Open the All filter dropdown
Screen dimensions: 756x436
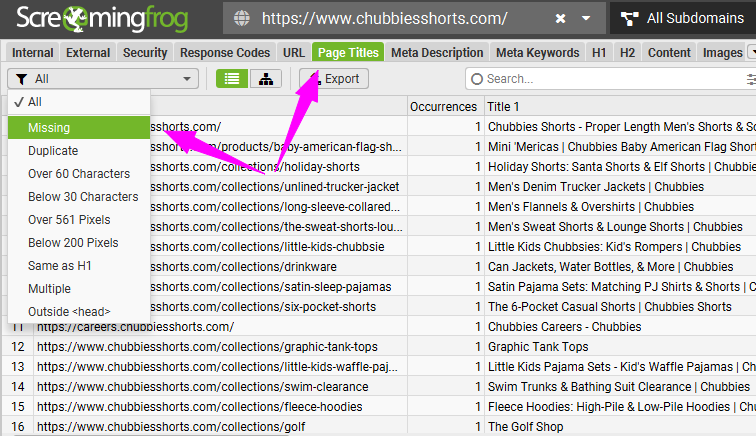(x=103, y=79)
